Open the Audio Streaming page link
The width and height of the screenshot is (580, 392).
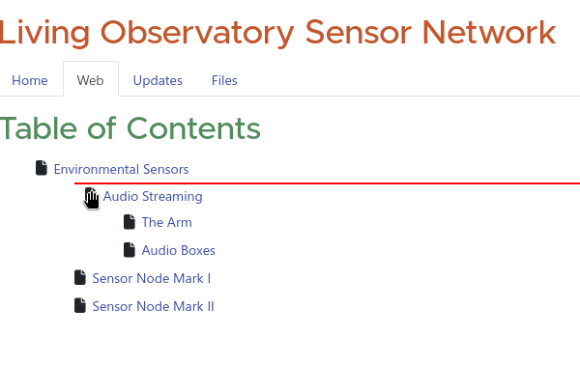coord(153,196)
